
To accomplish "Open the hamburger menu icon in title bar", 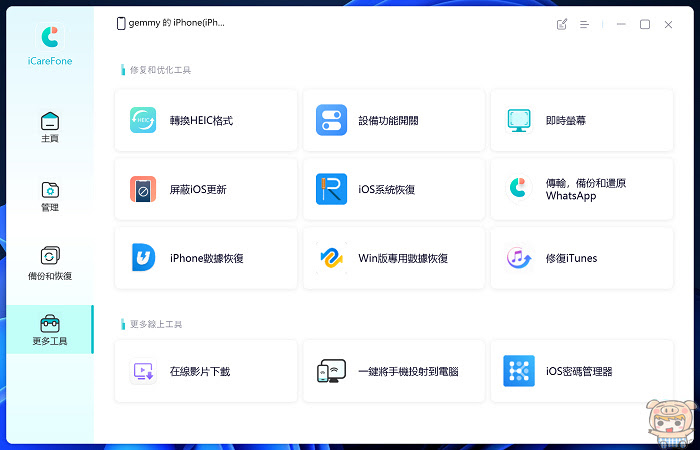I will tap(584, 25).
